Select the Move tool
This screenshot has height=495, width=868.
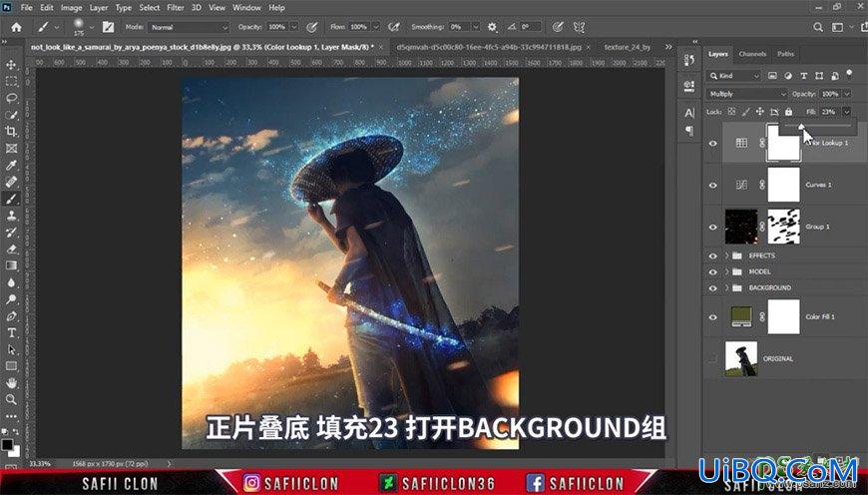[x=11, y=65]
